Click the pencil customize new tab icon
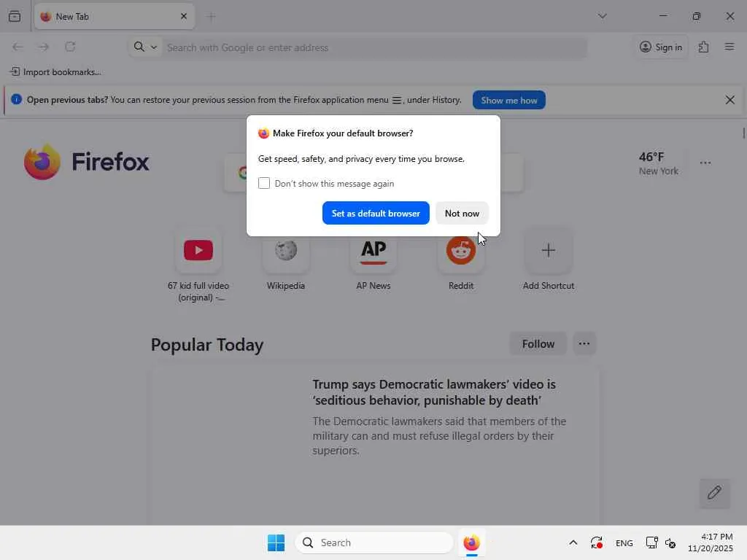The image size is (747, 560). (x=714, y=493)
